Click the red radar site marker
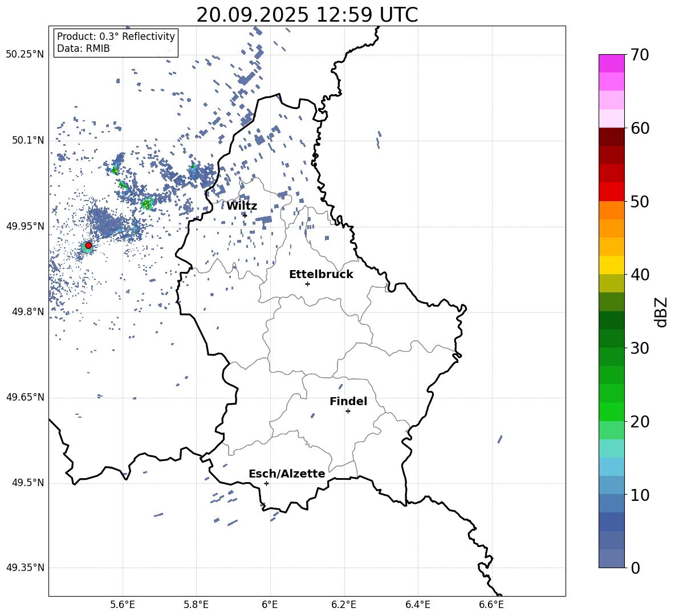The image size is (675, 616). pos(88,246)
